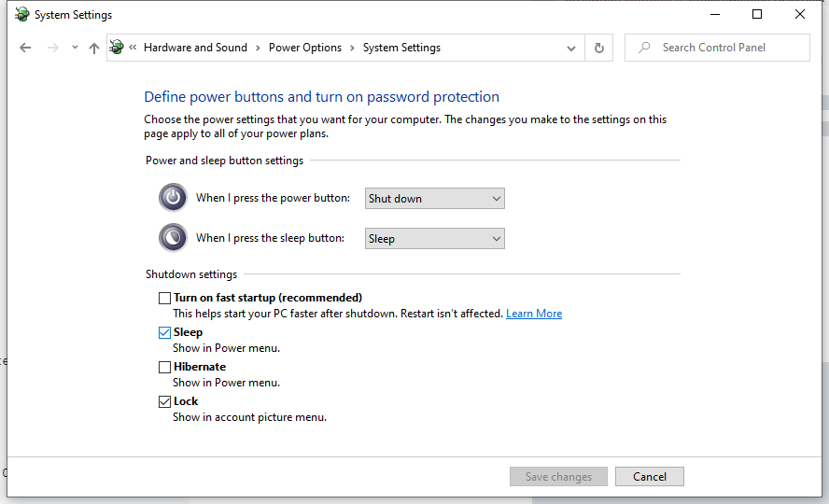Check the Hibernate checkbox
Screen dimensions: 829x504
(x=165, y=368)
